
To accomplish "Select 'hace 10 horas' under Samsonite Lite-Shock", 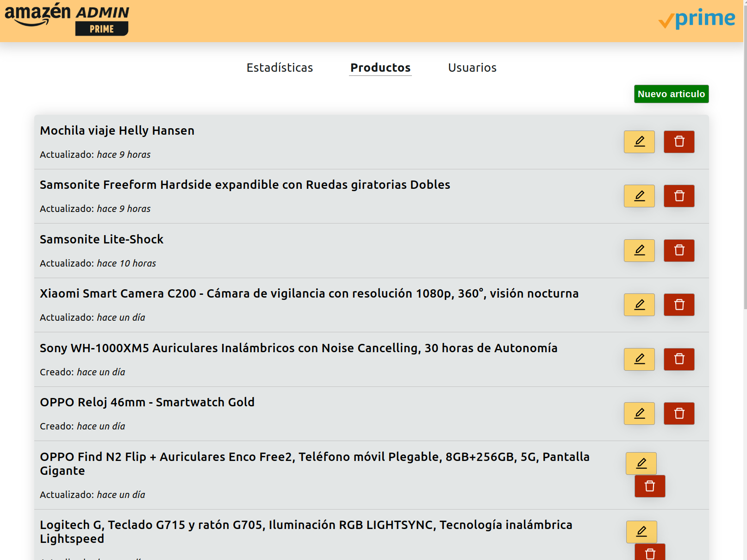I will 126,263.
